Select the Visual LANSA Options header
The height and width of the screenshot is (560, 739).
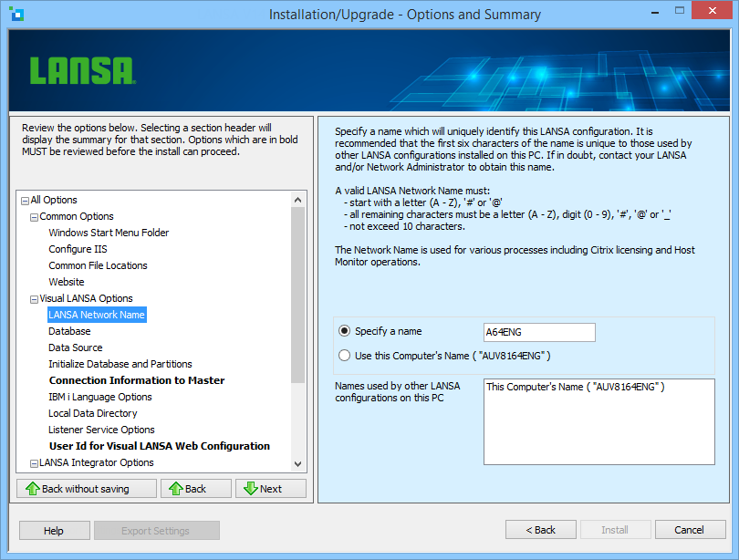click(87, 298)
